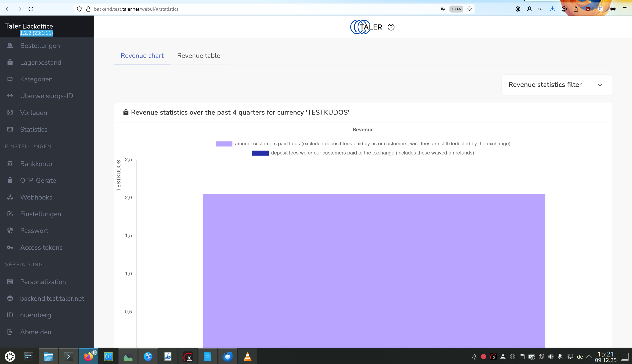Open the site padlock info icon
The width and height of the screenshot is (632, 364).
pos(88,9)
